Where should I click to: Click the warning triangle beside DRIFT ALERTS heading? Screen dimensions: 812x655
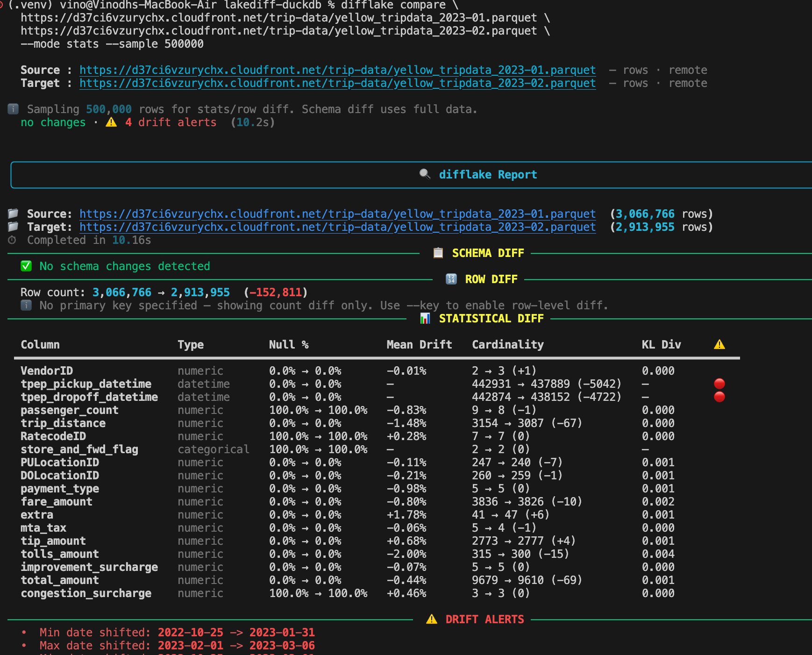point(432,619)
